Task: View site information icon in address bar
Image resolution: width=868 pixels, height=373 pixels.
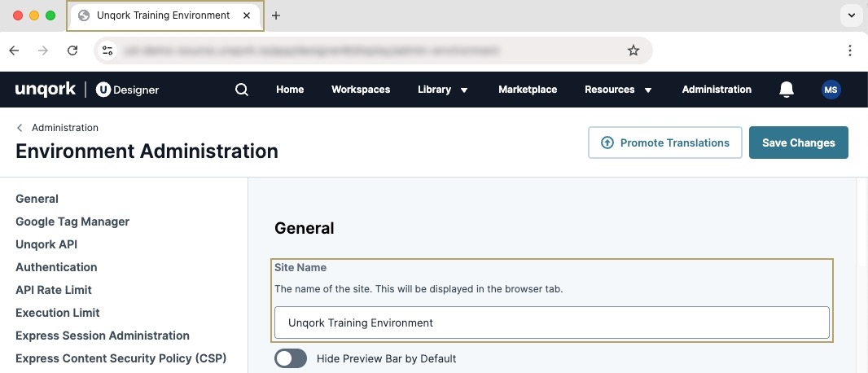Action: 107,51
